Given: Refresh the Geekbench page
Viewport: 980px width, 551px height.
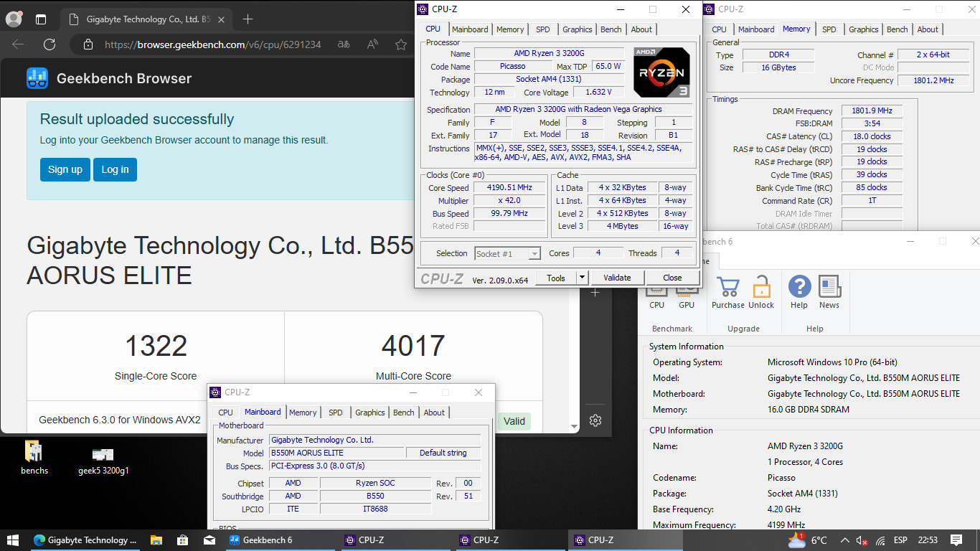Looking at the screenshot, I should point(50,44).
